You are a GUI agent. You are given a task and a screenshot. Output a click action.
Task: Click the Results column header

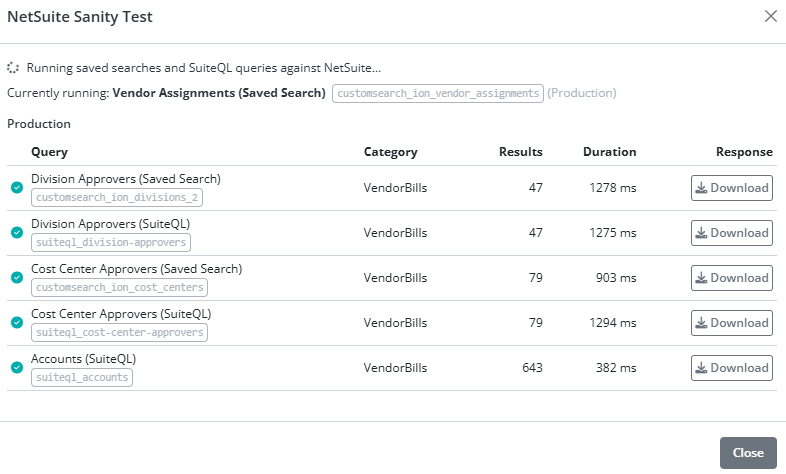coord(520,152)
